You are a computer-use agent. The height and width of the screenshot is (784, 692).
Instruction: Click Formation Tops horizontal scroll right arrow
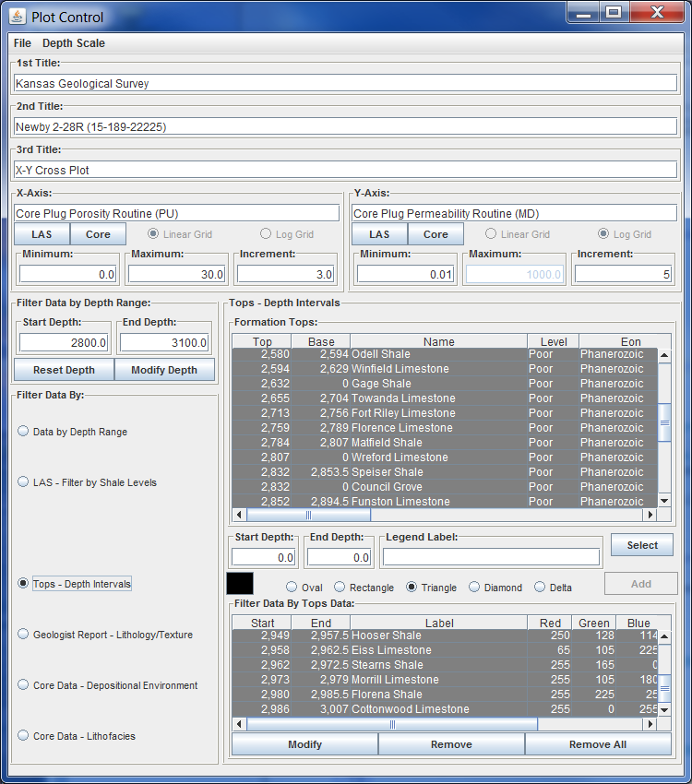coord(650,515)
